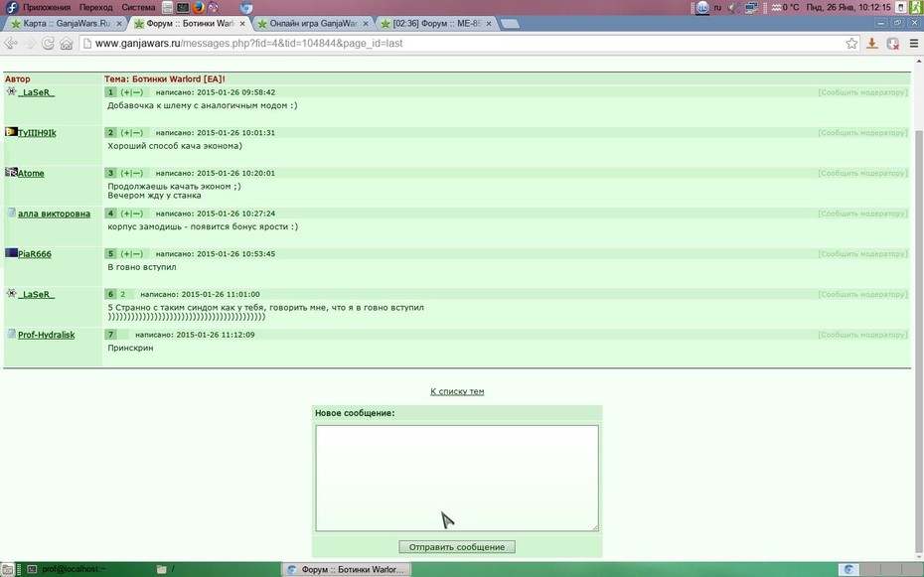This screenshot has width=924, height=577.
Task: Click the extension icon with the red x
Action: click(x=893, y=43)
